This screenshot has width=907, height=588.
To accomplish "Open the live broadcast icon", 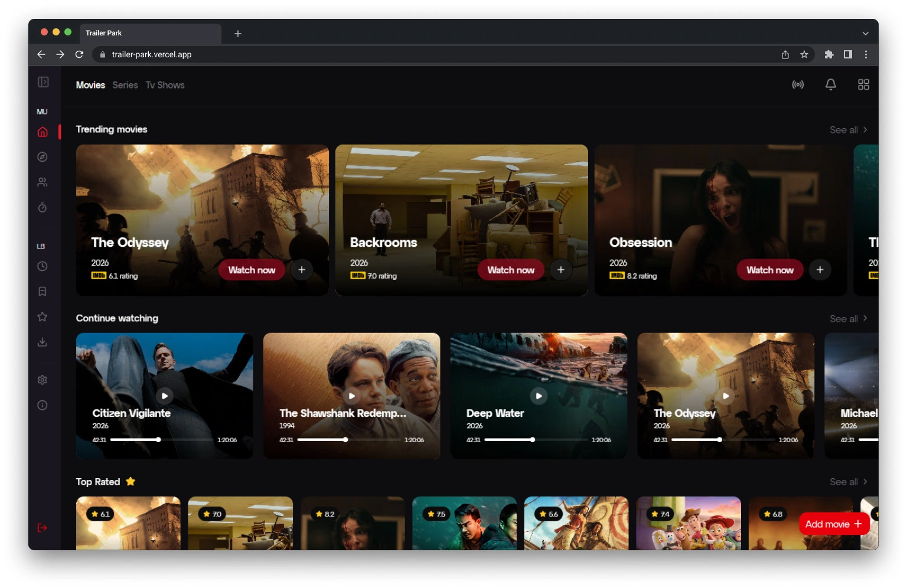I will click(x=798, y=84).
